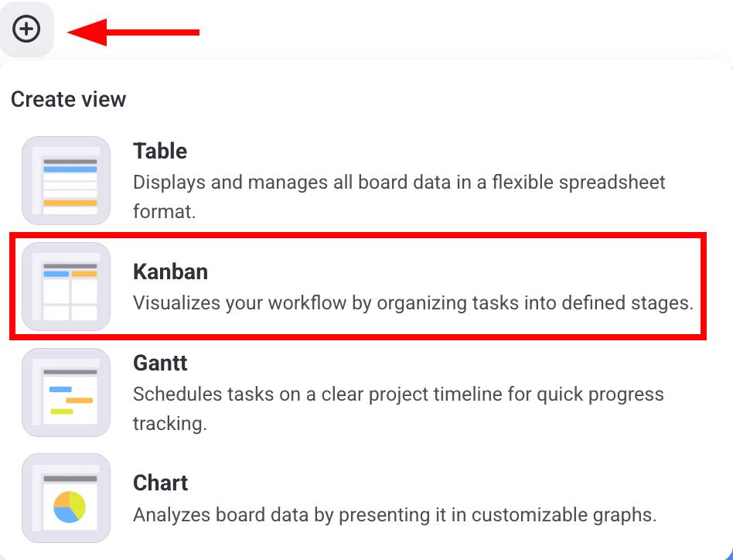Click the yellow bar in the Gantt icon
Image resolution: width=733 pixels, height=560 pixels.
click(x=62, y=411)
